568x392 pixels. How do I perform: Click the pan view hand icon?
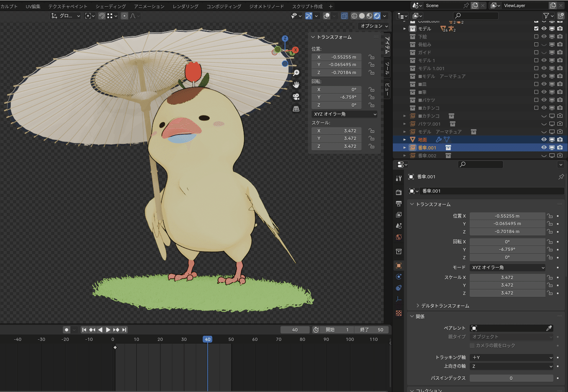pyautogui.click(x=296, y=85)
